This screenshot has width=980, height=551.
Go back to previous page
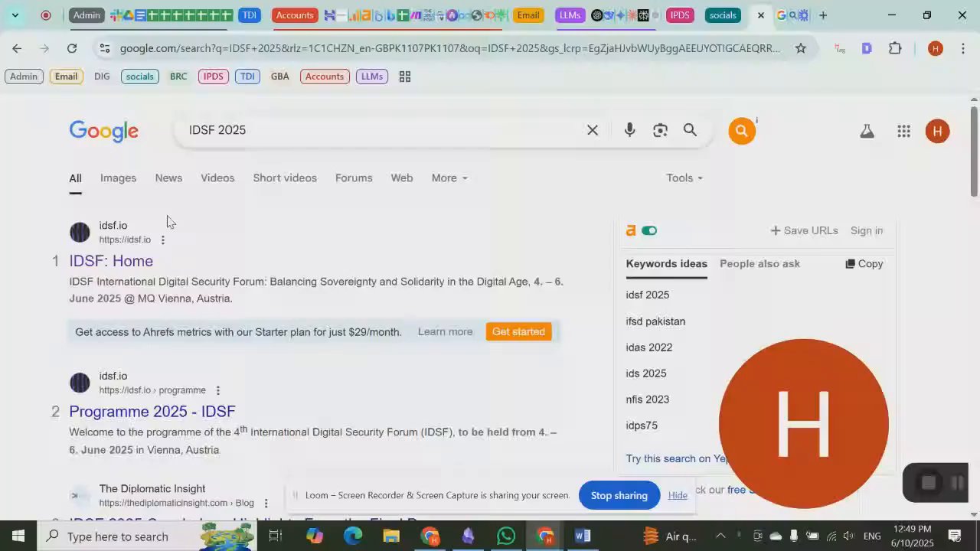[x=17, y=48]
